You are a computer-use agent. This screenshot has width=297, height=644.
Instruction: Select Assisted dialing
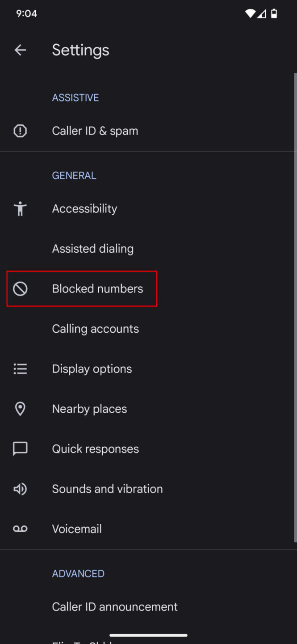point(92,249)
